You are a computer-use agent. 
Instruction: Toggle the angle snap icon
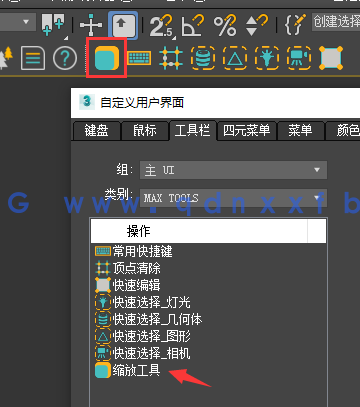coord(193,26)
